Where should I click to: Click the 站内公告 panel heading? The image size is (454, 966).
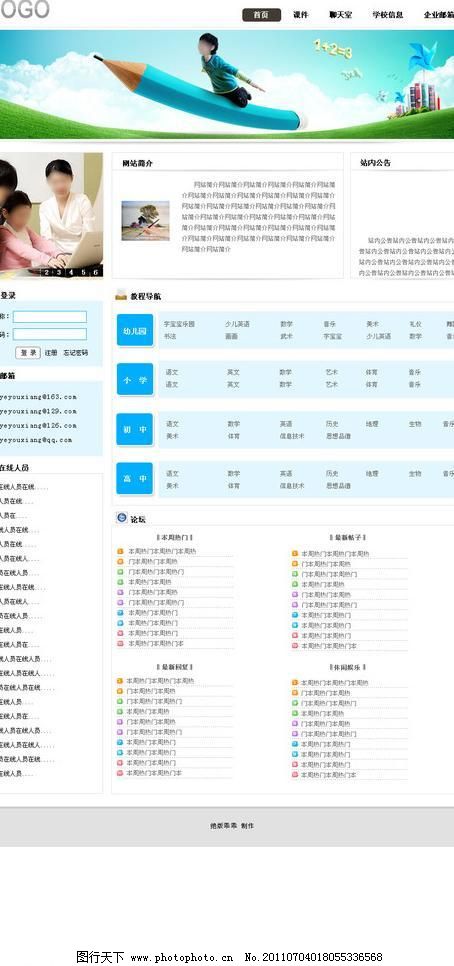[375, 163]
